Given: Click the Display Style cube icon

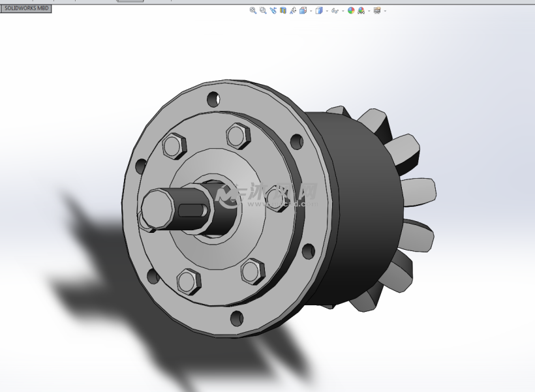Looking at the screenshot, I should pyautogui.click(x=319, y=10).
